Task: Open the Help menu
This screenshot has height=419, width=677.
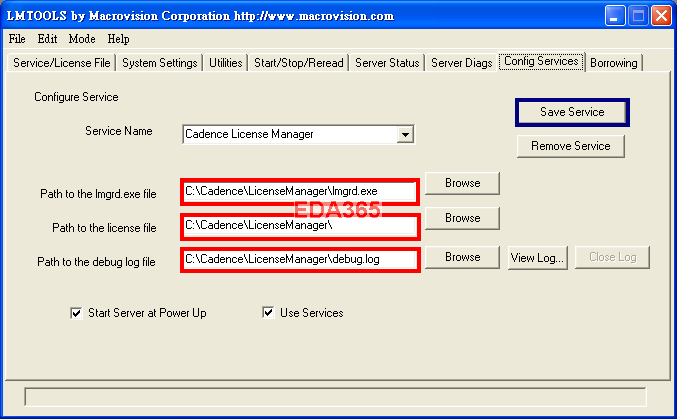Action: pos(118,39)
